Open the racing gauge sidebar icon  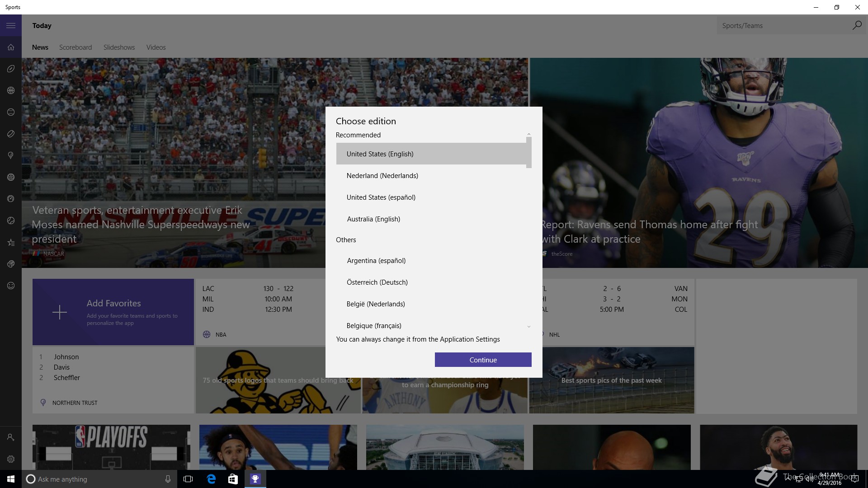pos(11,199)
